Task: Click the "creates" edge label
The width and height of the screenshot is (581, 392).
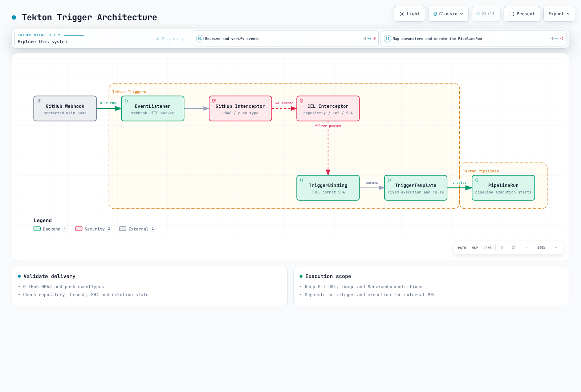Action: click(x=459, y=183)
